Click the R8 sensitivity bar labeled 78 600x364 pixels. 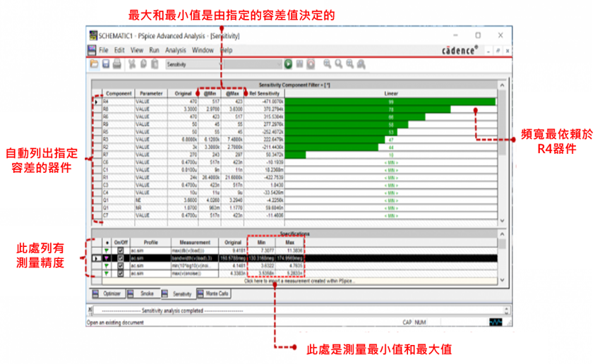pyautogui.click(x=368, y=109)
